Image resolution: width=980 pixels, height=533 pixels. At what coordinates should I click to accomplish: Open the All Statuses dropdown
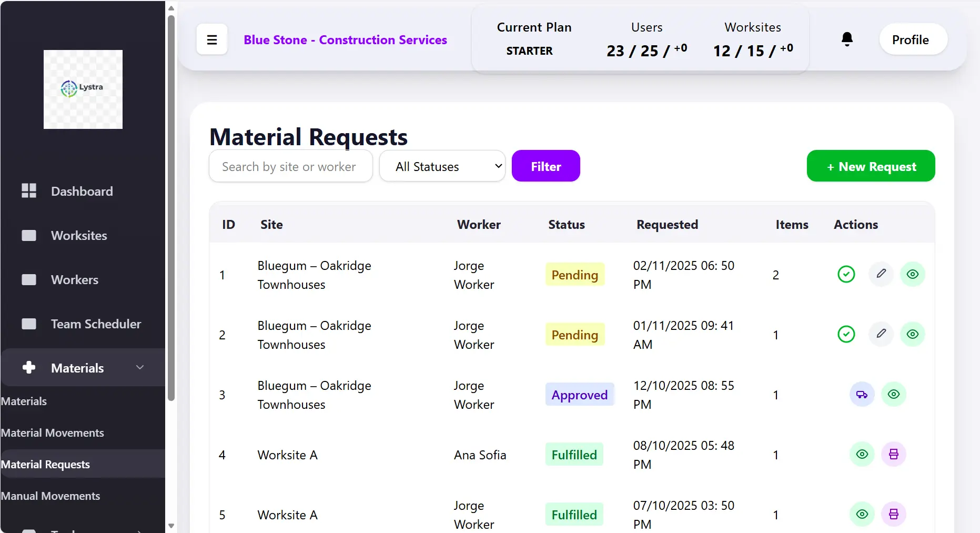point(442,166)
